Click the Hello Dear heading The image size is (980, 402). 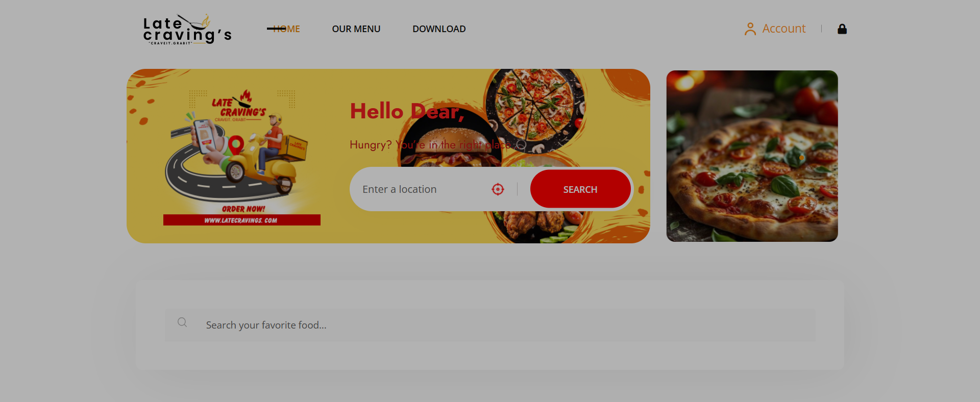pyautogui.click(x=406, y=111)
